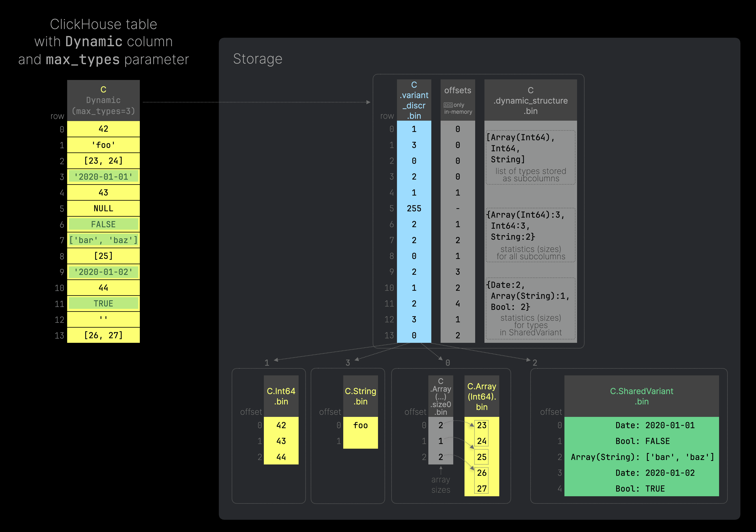Click C.variant_discr.bin column header
This screenshot has width=756, height=532.
414,100
